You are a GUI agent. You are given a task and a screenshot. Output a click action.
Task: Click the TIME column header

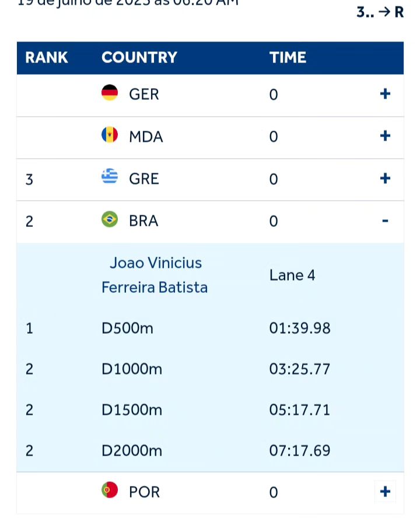click(288, 58)
